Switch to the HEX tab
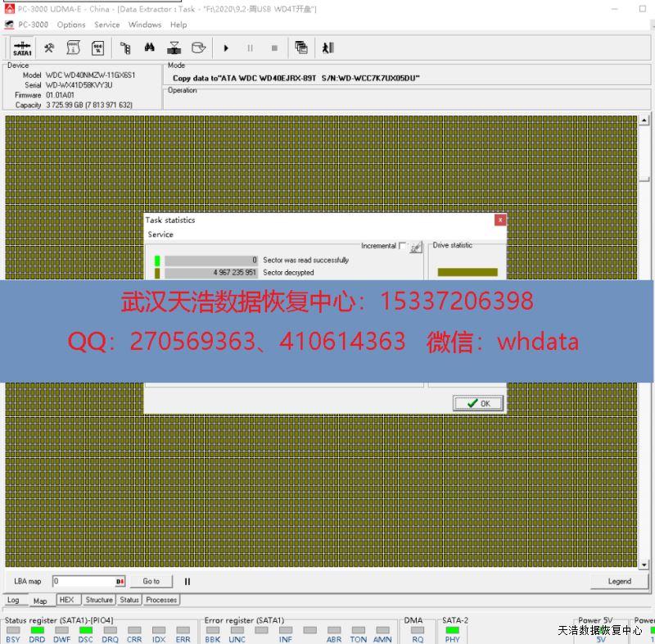The height and width of the screenshot is (644, 655). pyautogui.click(x=66, y=600)
